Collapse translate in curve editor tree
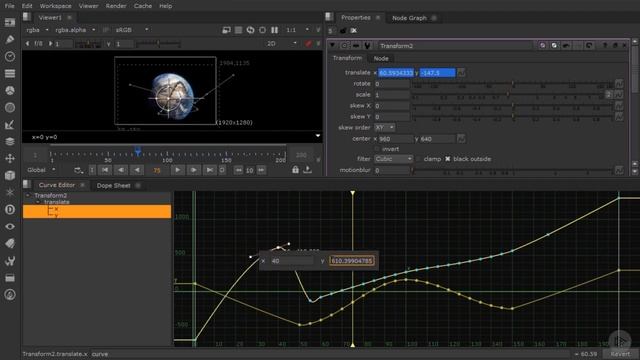 click(38, 202)
